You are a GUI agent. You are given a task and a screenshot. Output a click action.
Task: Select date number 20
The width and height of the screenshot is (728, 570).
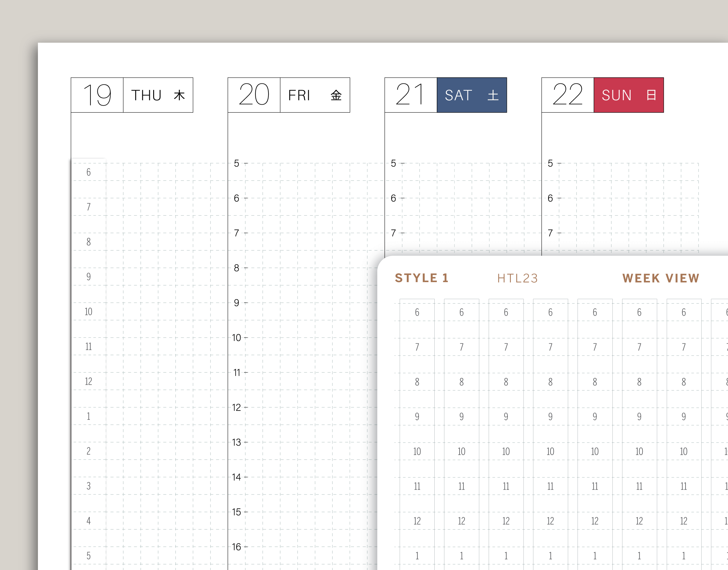tap(254, 95)
